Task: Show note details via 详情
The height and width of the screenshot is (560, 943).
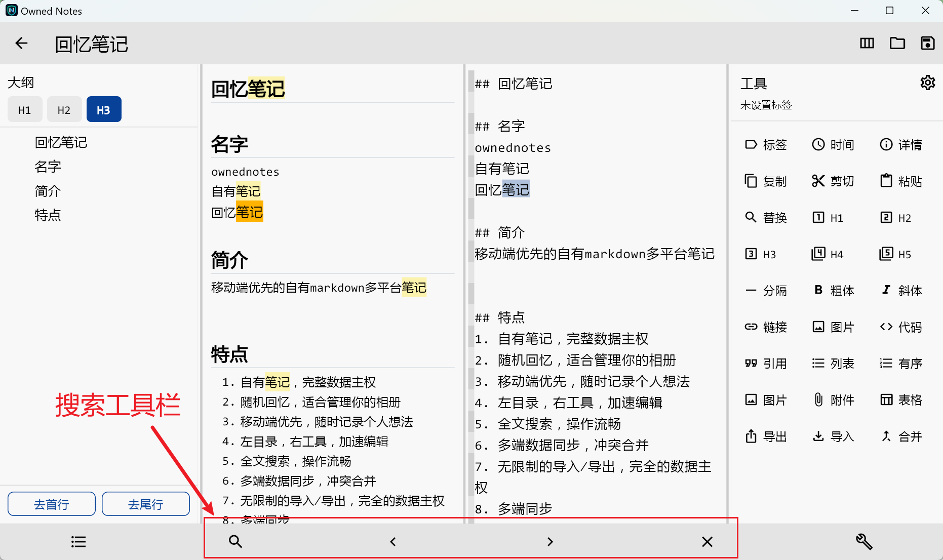Action: click(x=901, y=145)
